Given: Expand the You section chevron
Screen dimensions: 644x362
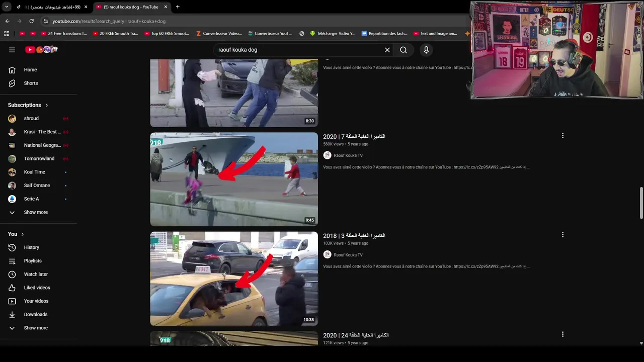Looking at the screenshot, I should pos(23,234).
